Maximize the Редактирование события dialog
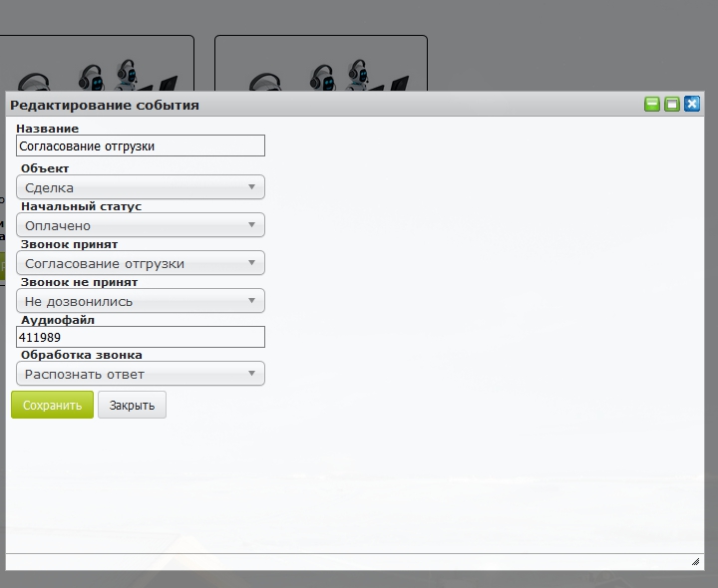Screen dimensions: 718x588 (672, 104)
